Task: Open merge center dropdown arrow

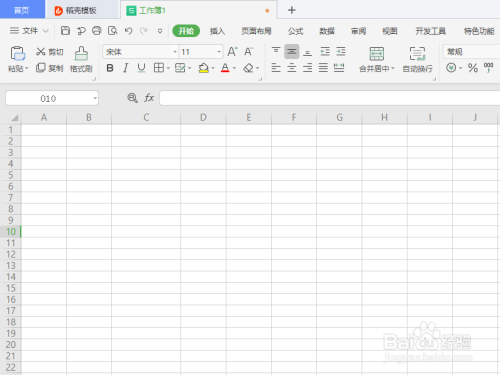Action: point(393,69)
